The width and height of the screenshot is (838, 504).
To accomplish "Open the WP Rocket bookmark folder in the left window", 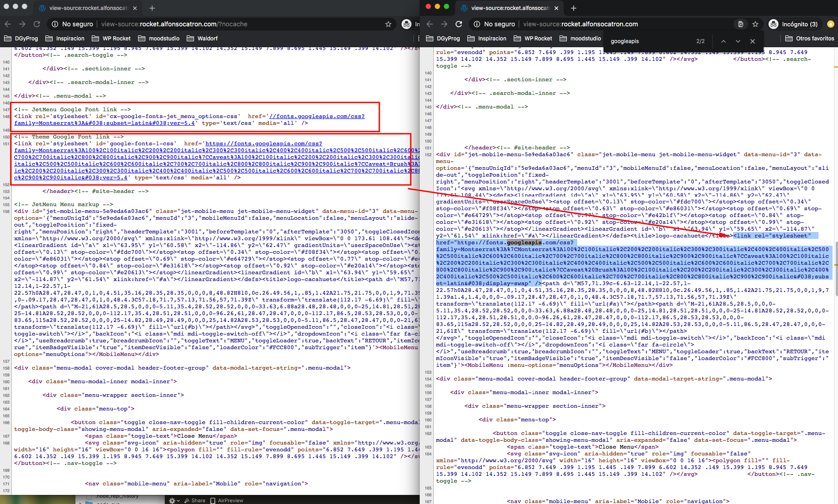I will click(111, 39).
